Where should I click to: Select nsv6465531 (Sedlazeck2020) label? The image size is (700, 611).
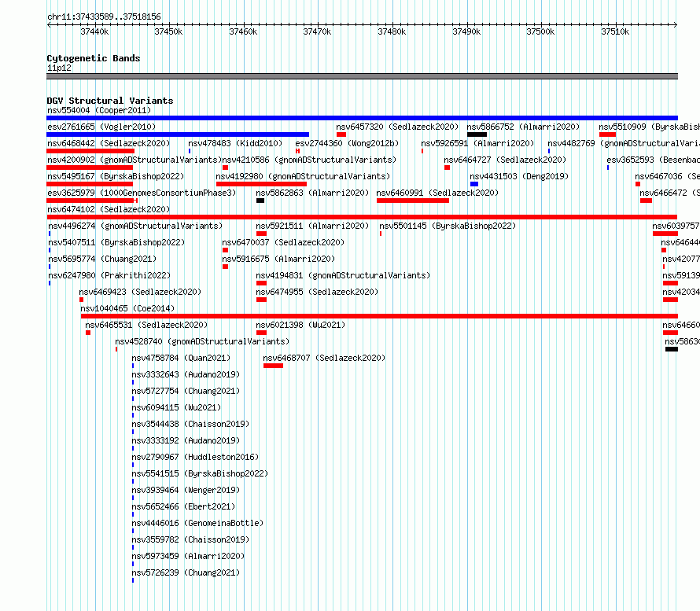[146, 325]
